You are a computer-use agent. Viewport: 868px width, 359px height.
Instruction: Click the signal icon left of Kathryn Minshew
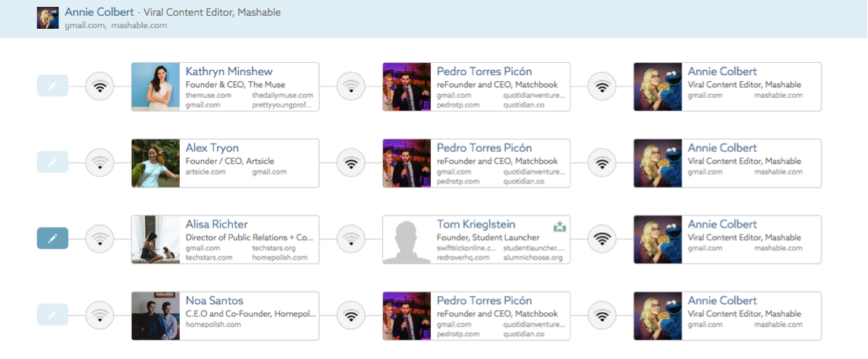point(99,87)
